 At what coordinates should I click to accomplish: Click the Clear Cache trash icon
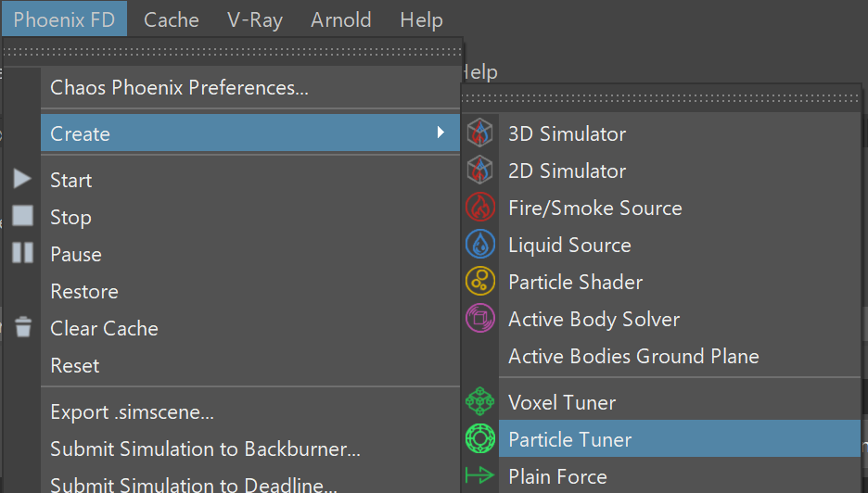coord(22,326)
